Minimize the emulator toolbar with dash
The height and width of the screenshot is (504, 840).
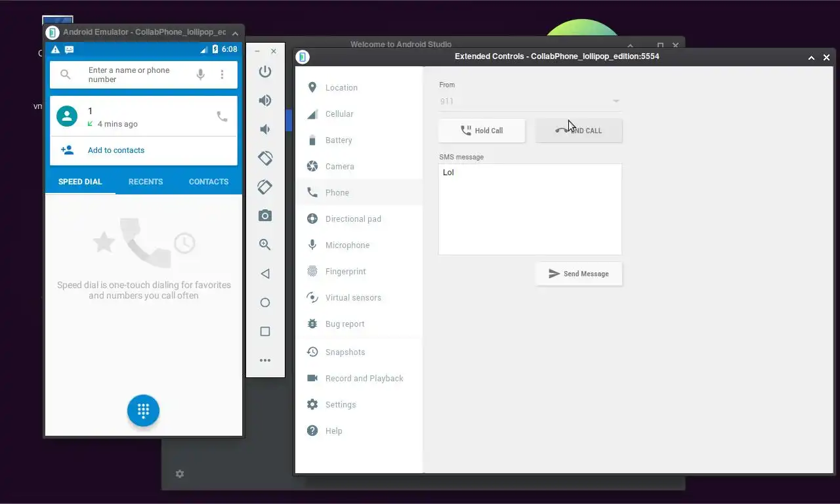257,51
